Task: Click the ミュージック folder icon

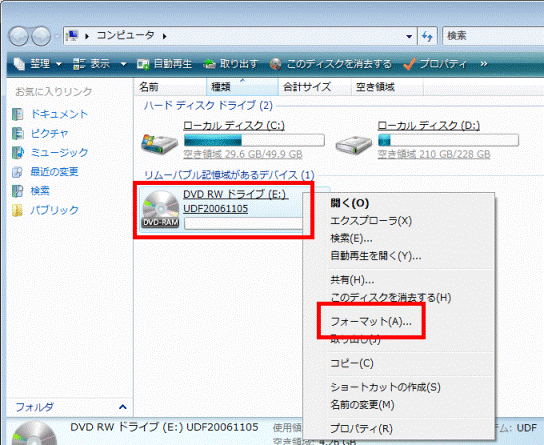Action: pyautogui.click(x=18, y=153)
